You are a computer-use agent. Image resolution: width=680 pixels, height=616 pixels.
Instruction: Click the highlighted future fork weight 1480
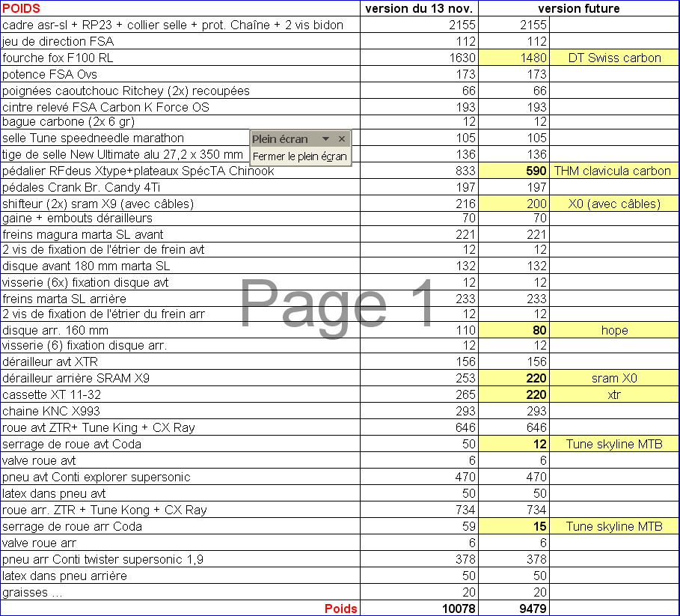514,58
